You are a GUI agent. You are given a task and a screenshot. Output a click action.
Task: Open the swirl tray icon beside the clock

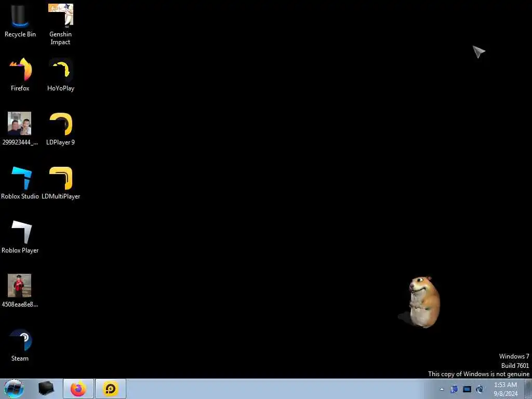(480, 389)
